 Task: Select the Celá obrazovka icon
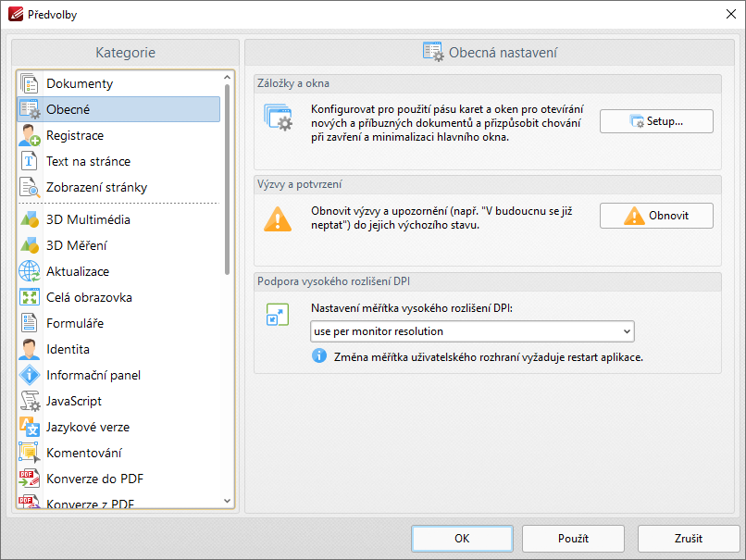(x=30, y=297)
